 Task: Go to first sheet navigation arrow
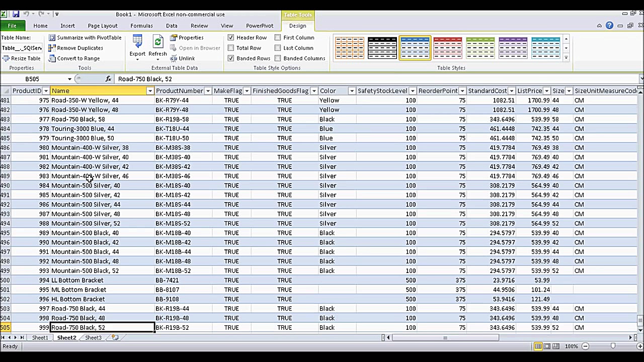click(x=3, y=338)
